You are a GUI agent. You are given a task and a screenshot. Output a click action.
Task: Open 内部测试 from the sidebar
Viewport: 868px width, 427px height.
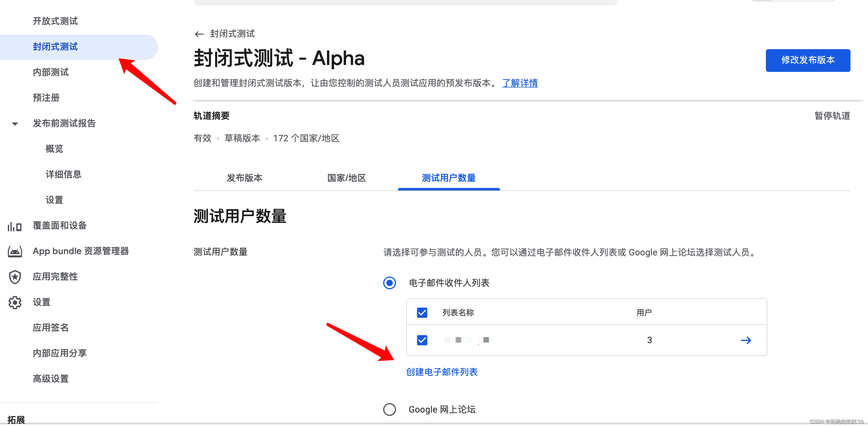[x=51, y=72]
